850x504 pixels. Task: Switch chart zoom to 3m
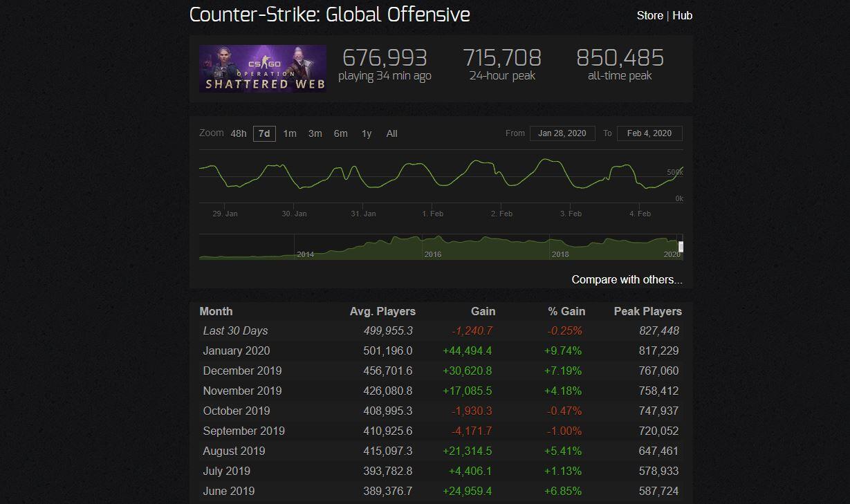click(x=315, y=133)
